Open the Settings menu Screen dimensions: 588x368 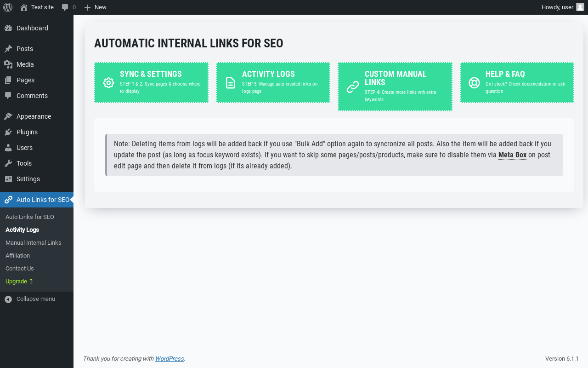37,179
